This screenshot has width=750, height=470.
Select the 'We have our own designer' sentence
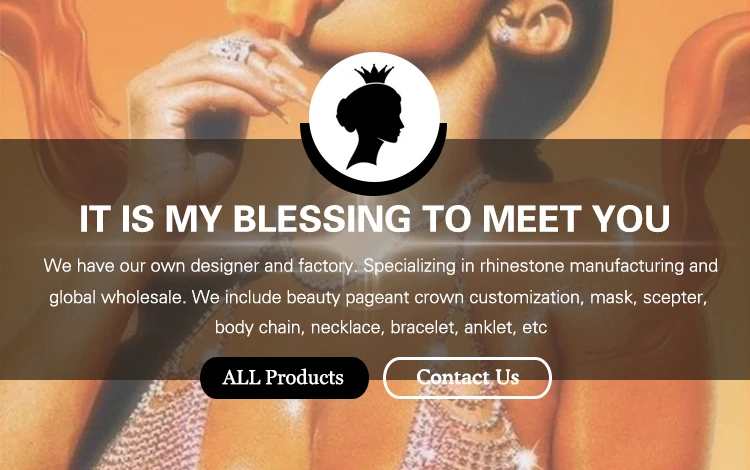click(200, 265)
